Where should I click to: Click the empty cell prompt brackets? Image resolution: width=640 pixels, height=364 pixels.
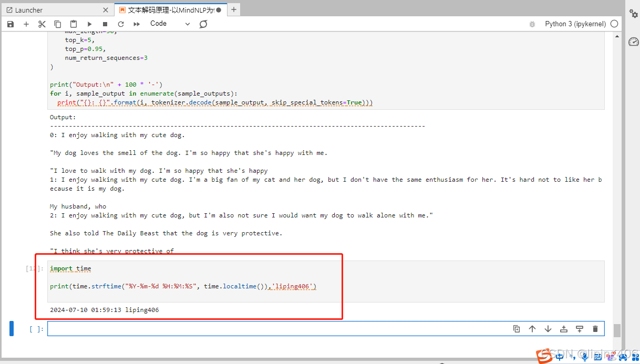point(36,329)
